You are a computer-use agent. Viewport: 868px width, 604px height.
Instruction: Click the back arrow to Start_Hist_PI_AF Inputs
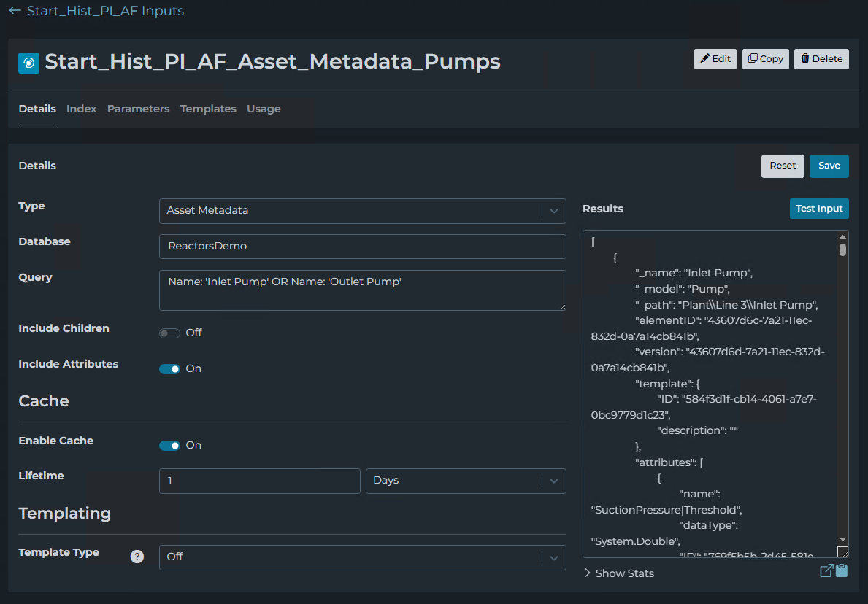[15, 11]
